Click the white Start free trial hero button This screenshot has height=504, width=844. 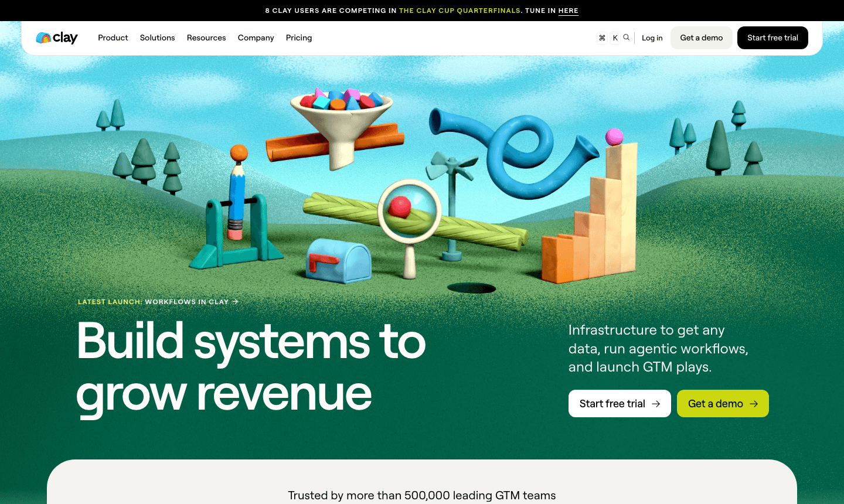620,403
